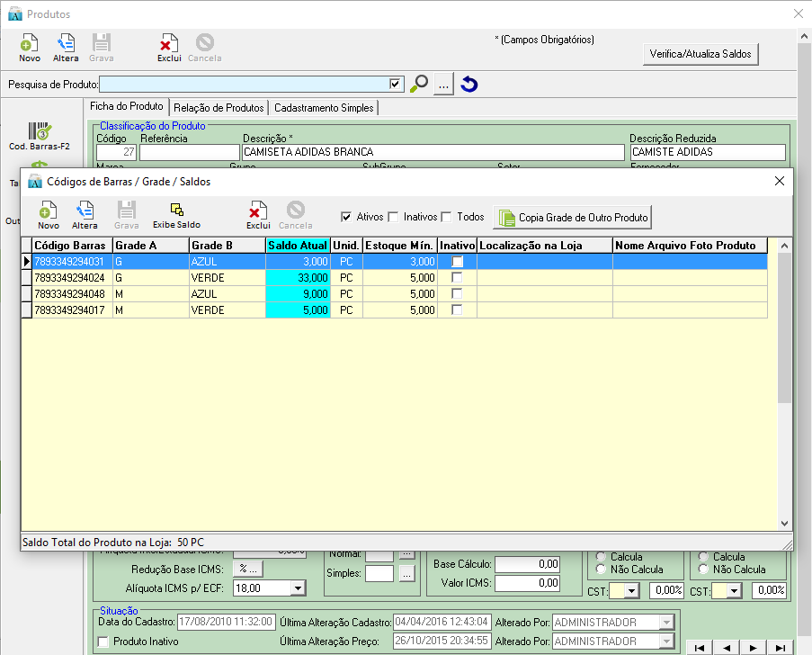
Task: Click the product search magnifier icon
Action: tap(419, 85)
